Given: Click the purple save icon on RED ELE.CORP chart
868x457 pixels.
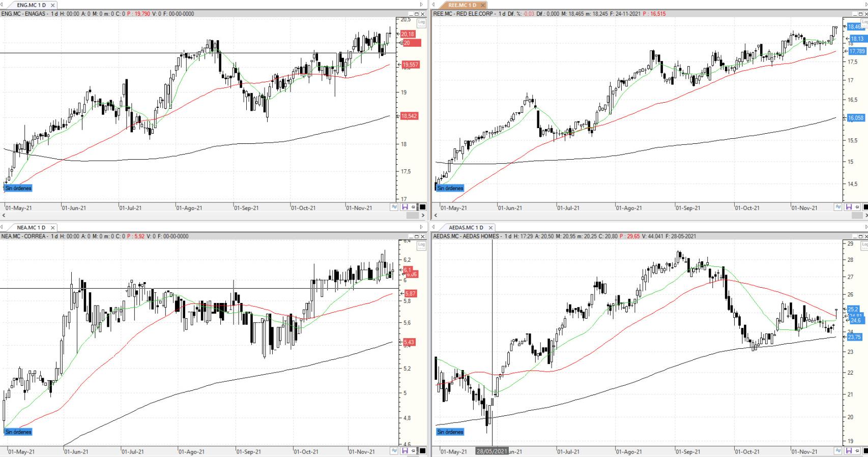Looking at the screenshot, I should (849, 207).
